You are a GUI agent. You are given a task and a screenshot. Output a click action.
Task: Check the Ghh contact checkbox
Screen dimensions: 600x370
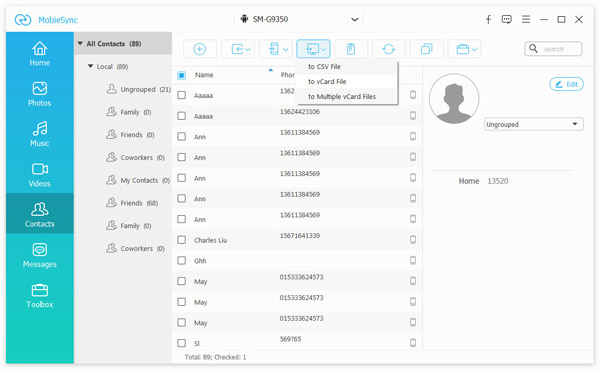[x=182, y=261]
